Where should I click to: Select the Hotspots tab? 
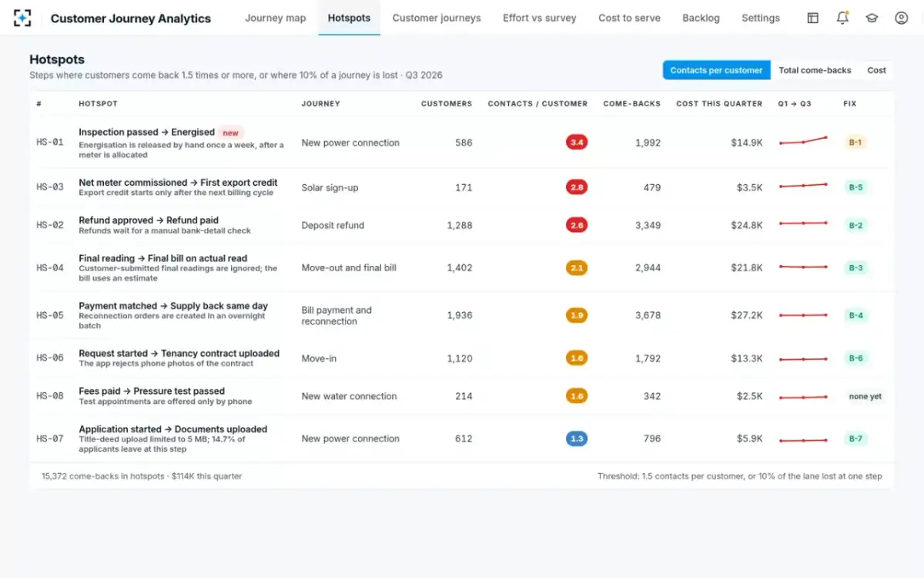(349, 18)
